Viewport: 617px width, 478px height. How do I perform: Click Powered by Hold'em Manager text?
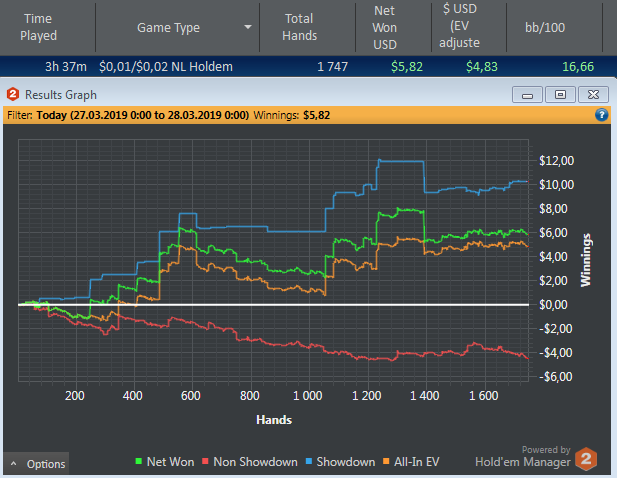523,456
